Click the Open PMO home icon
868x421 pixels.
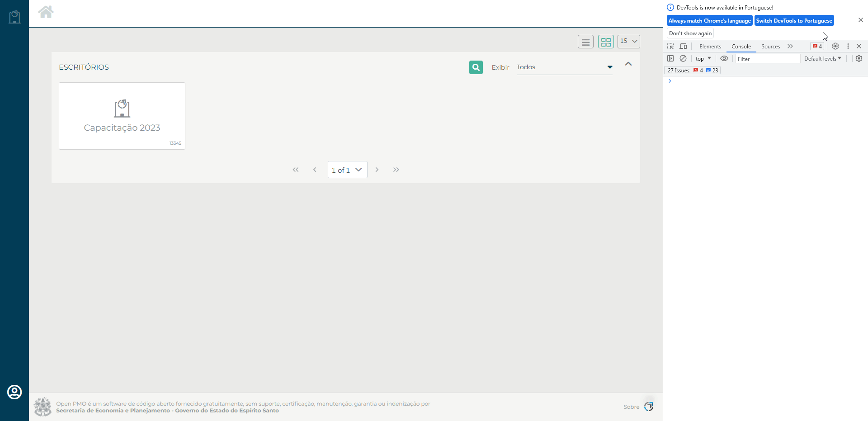(46, 12)
